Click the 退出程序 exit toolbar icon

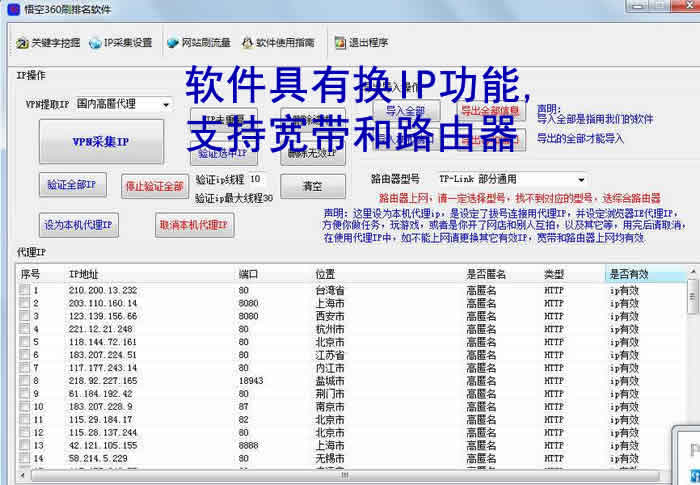(x=339, y=43)
